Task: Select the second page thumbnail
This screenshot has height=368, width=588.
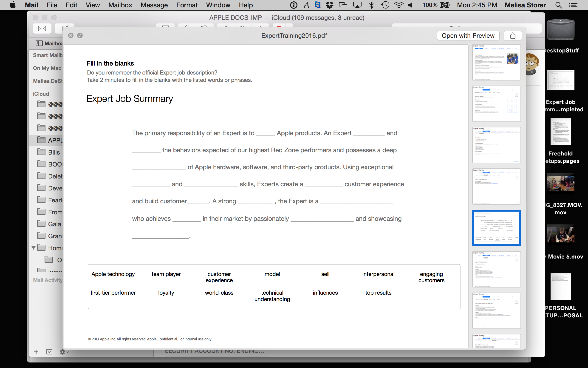Action: click(496, 104)
